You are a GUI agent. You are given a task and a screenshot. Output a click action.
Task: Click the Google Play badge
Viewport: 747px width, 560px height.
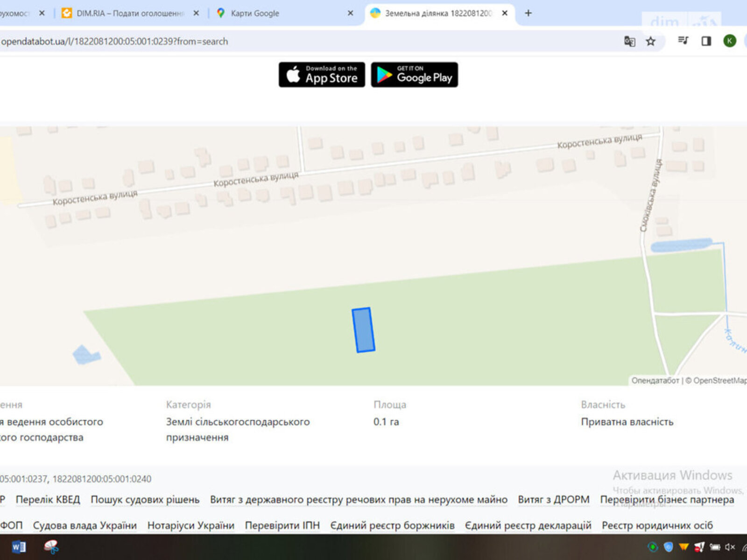414,75
